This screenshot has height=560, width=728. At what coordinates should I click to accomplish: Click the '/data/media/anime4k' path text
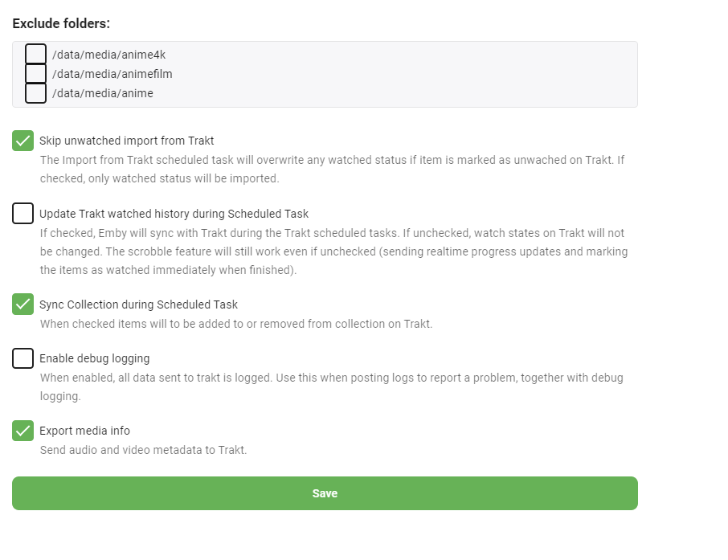[x=108, y=55]
